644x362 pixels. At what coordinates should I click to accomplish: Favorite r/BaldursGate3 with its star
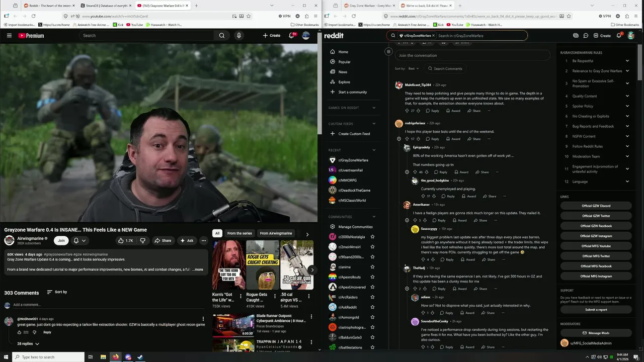point(372,337)
